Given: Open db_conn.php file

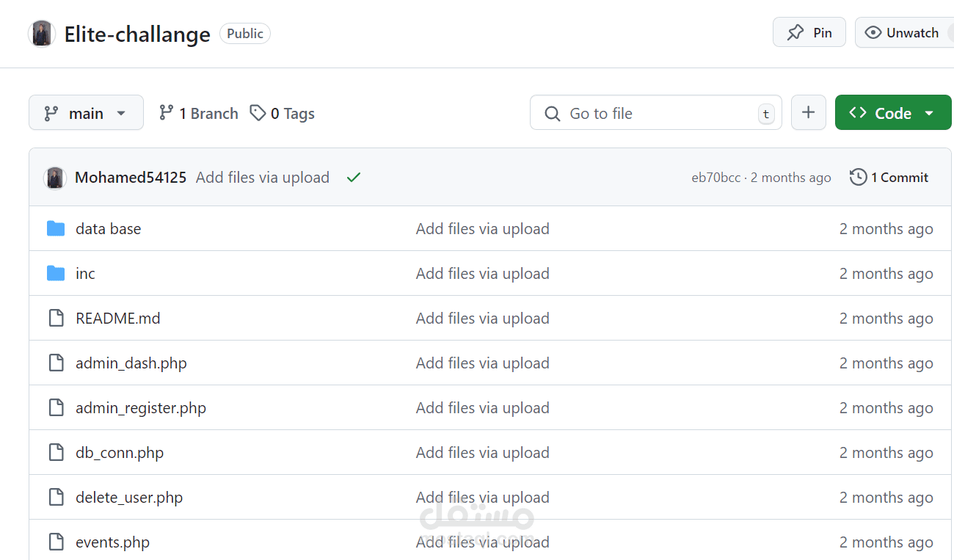Looking at the screenshot, I should coord(120,453).
